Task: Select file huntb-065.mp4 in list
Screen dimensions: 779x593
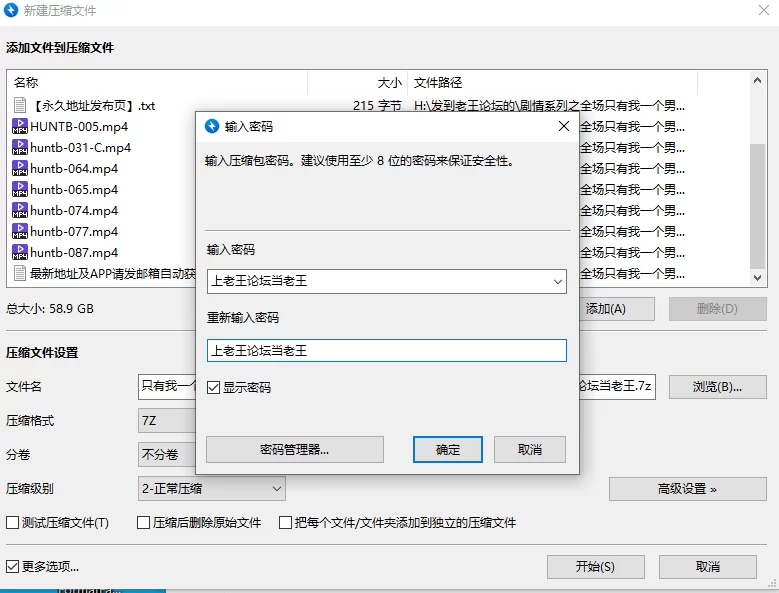Action: pos(74,190)
